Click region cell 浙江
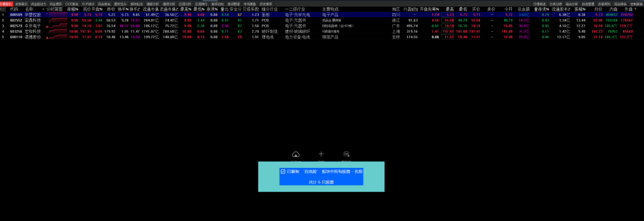The width and height of the screenshot is (644, 221). 396,20
